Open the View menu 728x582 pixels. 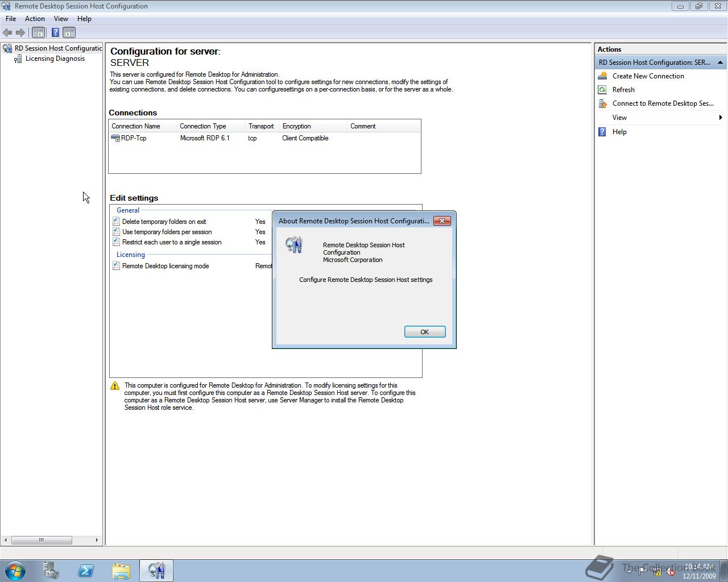point(61,19)
